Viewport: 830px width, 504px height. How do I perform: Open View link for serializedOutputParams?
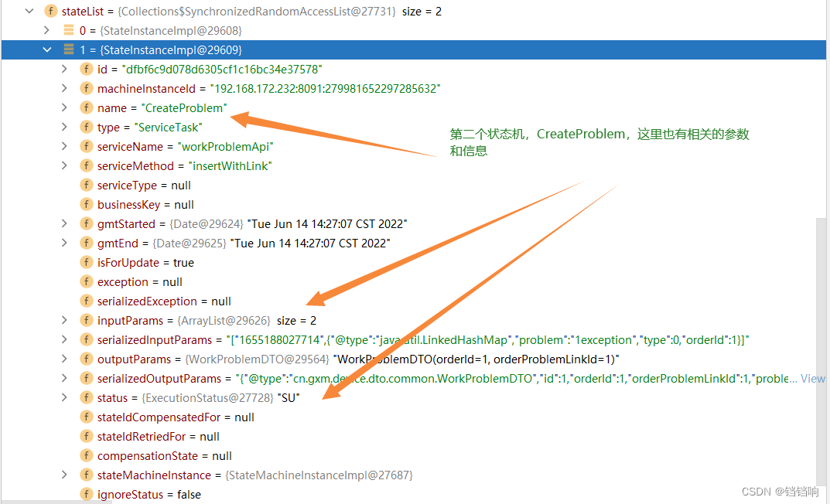coord(812,379)
